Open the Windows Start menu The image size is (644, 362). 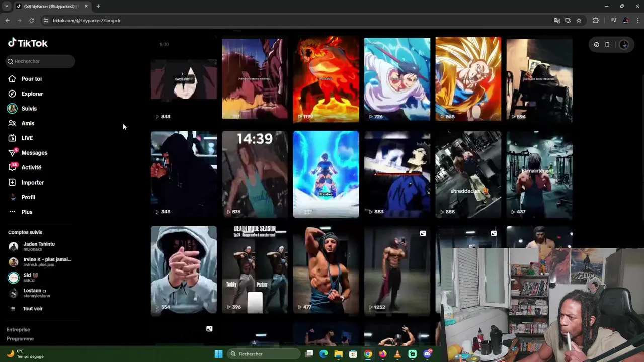click(x=218, y=354)
